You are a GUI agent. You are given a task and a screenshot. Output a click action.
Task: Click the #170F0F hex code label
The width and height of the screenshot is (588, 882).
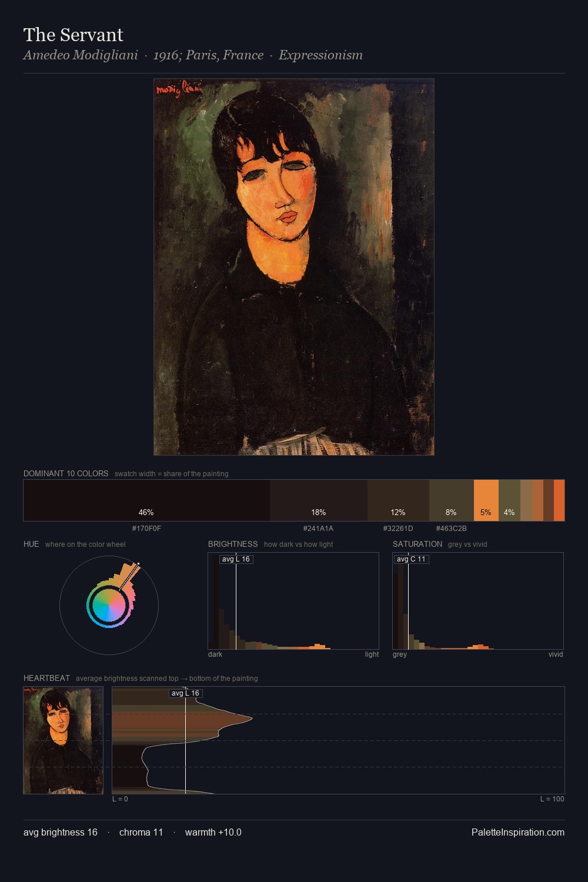146,529
